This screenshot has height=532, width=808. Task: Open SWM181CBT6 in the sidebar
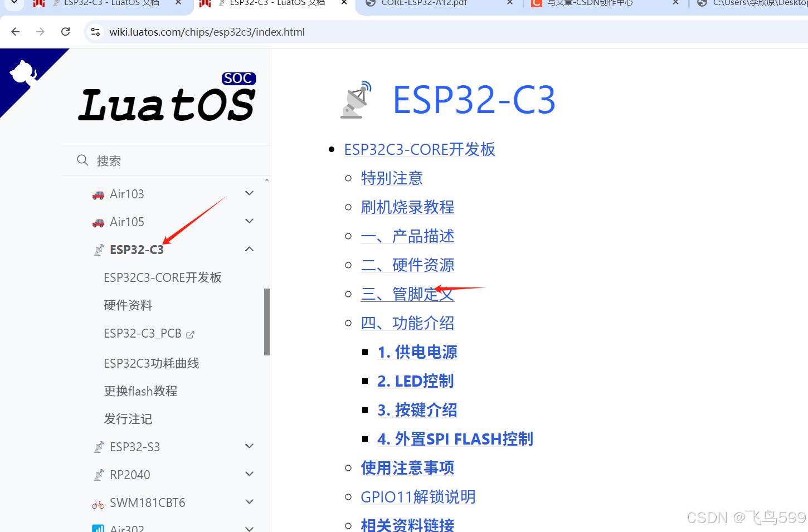[148, 502]
